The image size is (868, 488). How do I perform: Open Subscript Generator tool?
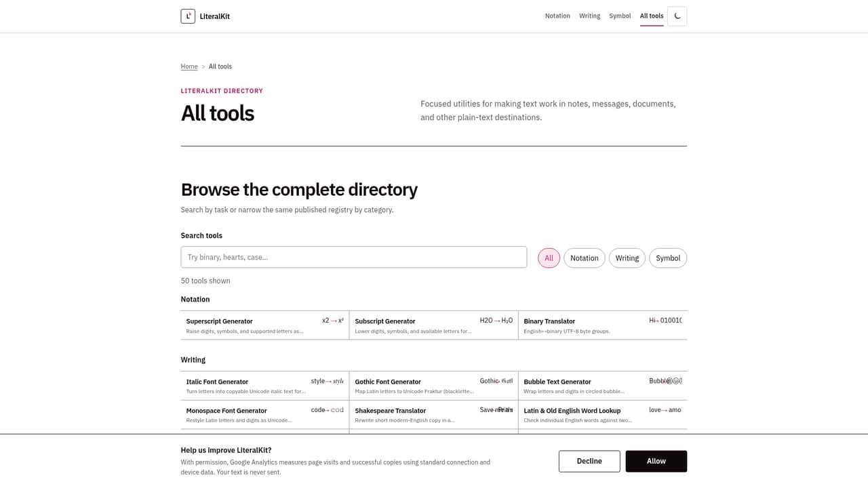click(433, 325)
